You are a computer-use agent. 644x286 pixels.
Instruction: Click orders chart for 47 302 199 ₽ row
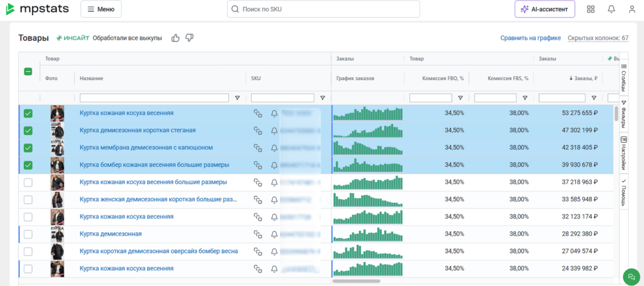click(367, 130)
